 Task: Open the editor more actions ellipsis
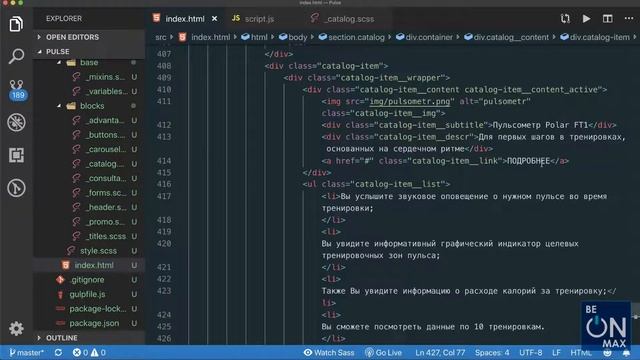click(629, 19)
